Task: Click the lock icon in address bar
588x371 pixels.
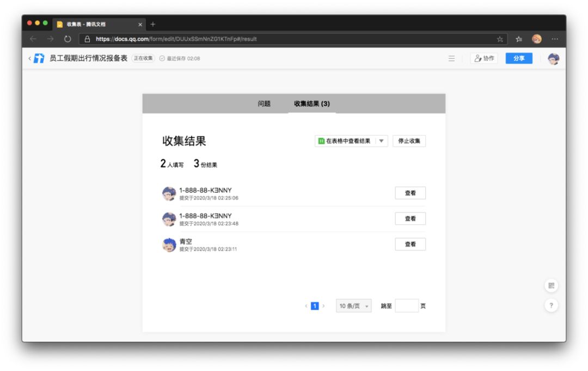Action: tap(87, 39)
